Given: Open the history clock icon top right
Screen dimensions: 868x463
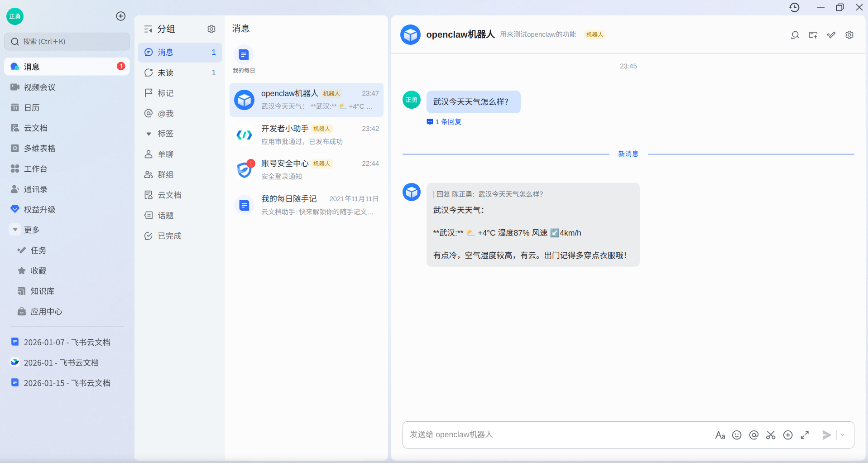Looking at the screenshot, I should pyautogui.click(x=795, y=7).
